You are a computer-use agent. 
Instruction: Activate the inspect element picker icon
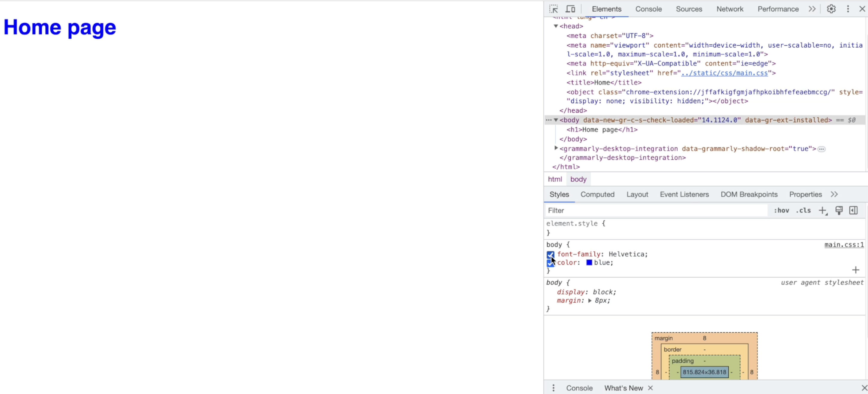(x=553, y=9)
